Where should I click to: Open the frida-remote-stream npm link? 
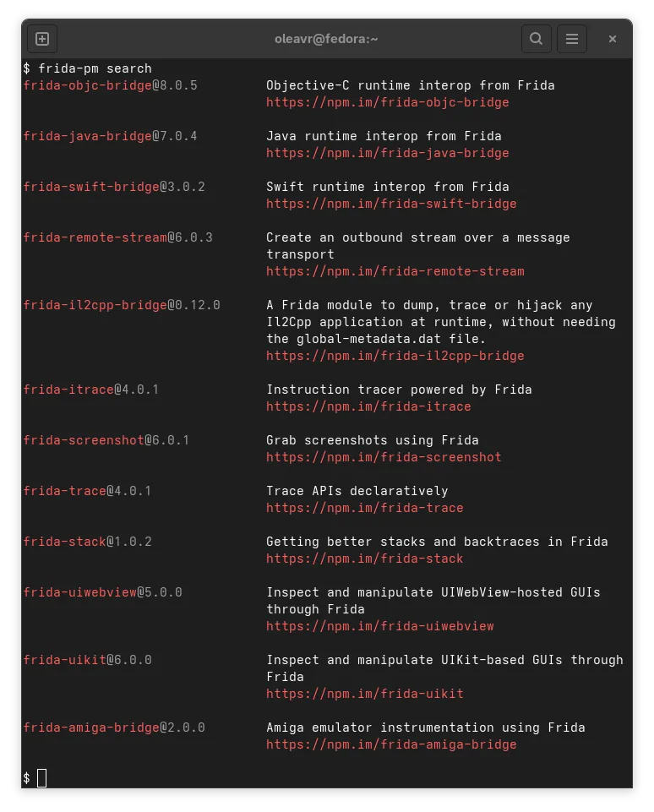click(395, 271)
